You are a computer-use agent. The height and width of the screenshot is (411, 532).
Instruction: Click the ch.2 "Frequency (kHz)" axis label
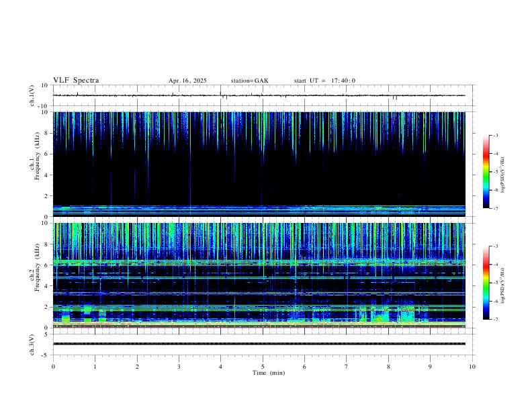click(x=38, y=267)
